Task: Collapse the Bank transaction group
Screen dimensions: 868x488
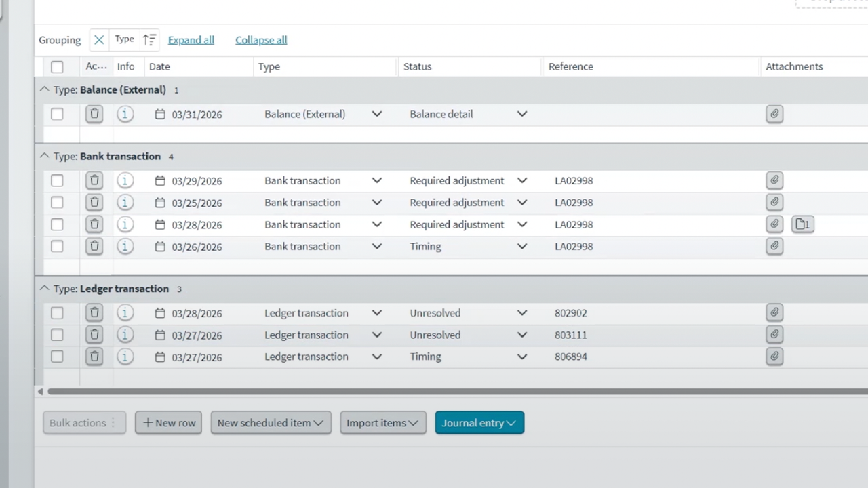Action: click(45, 156)
